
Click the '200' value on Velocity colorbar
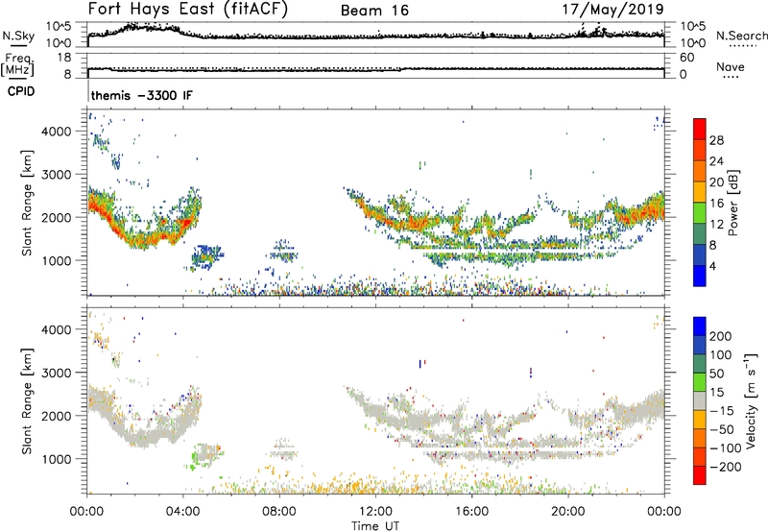click(721, 336)
